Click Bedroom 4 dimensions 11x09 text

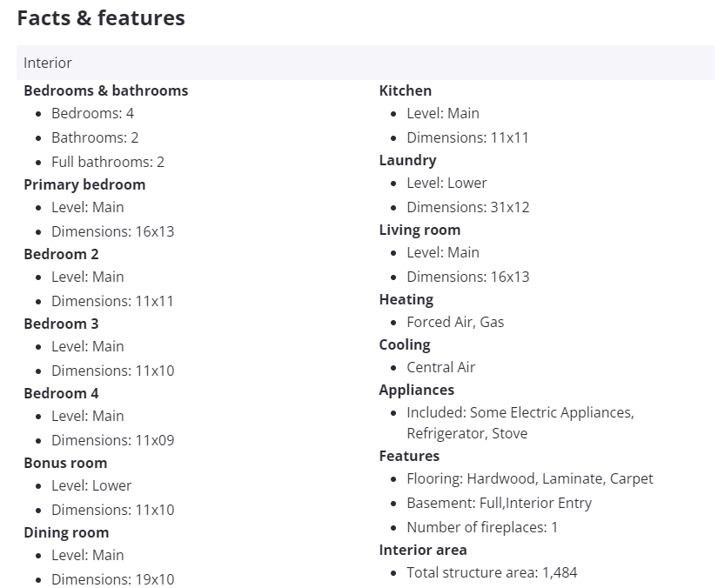point(112,440)
